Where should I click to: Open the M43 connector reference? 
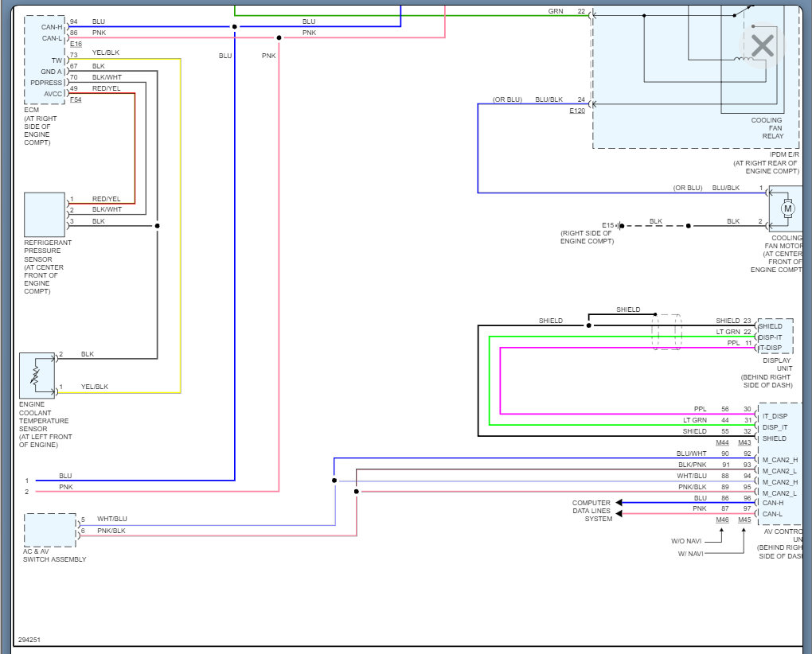[x=744, y=442]
